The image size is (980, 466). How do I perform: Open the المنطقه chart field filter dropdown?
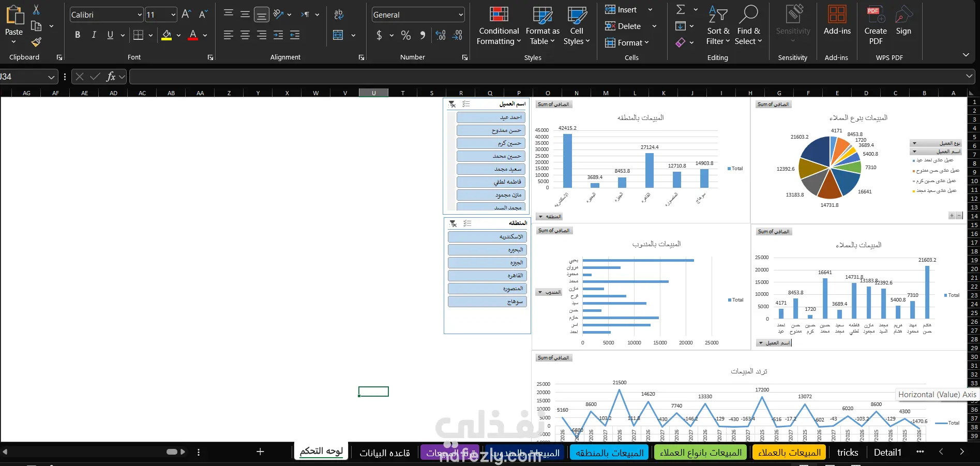549,217
